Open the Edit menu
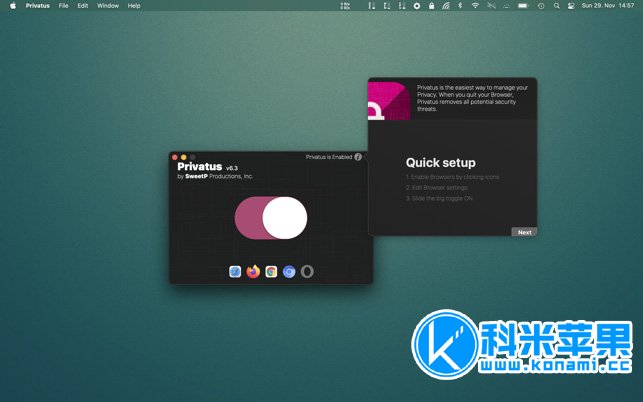 pos(82,6)
